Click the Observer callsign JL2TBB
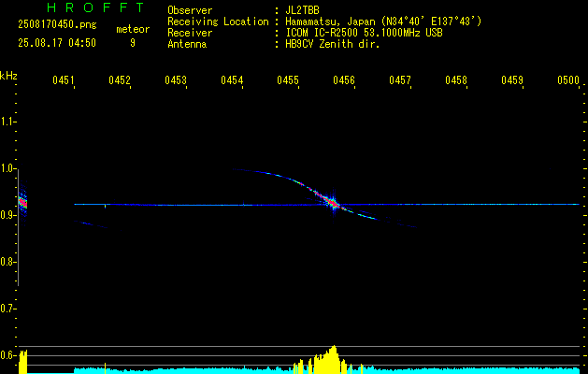This screenshot has height=374, width=588. pos(302,10)
